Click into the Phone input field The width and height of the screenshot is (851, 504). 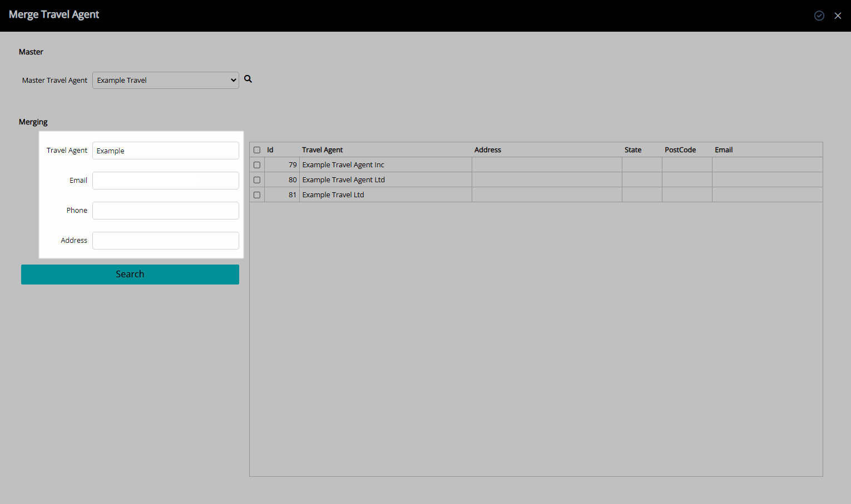click(x=166, y=211)
